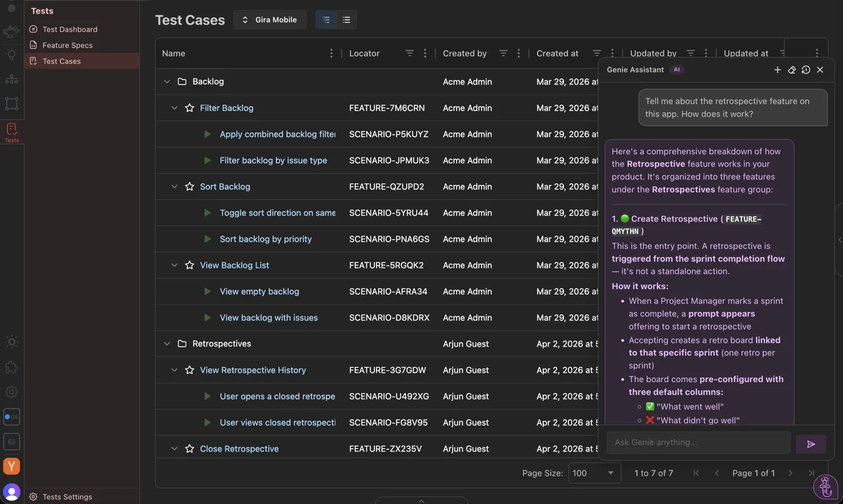This screenshot has width=843, height=504.
Task: Select the Gi workspace badge
Action: click(x=11, y=442)
